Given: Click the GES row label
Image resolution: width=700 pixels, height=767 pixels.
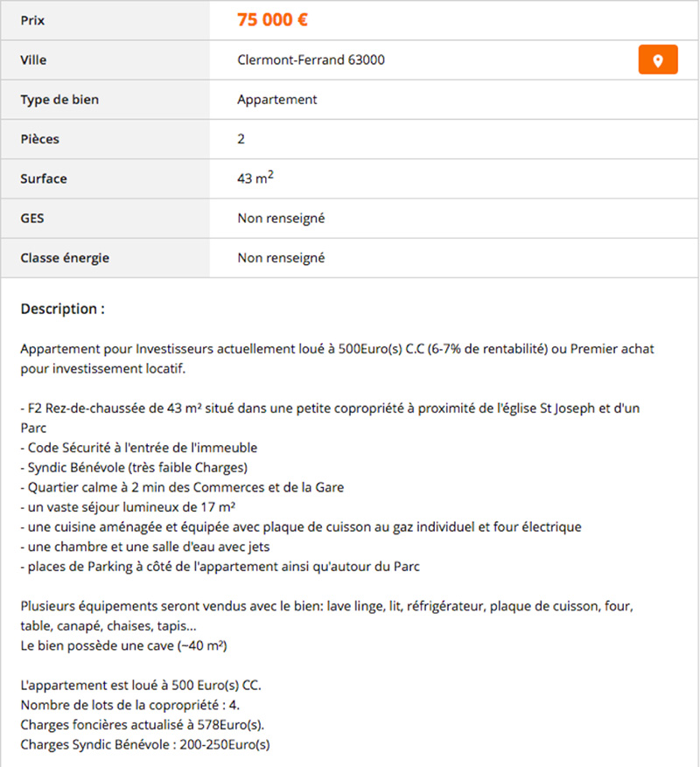Looking at the screenshot, I should tap(32, 218).
